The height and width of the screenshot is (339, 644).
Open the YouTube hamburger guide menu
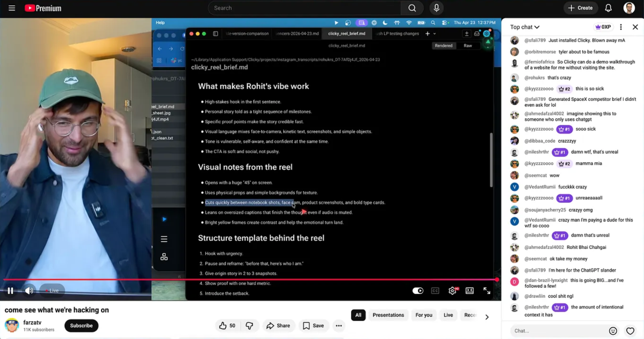[12, 8]
